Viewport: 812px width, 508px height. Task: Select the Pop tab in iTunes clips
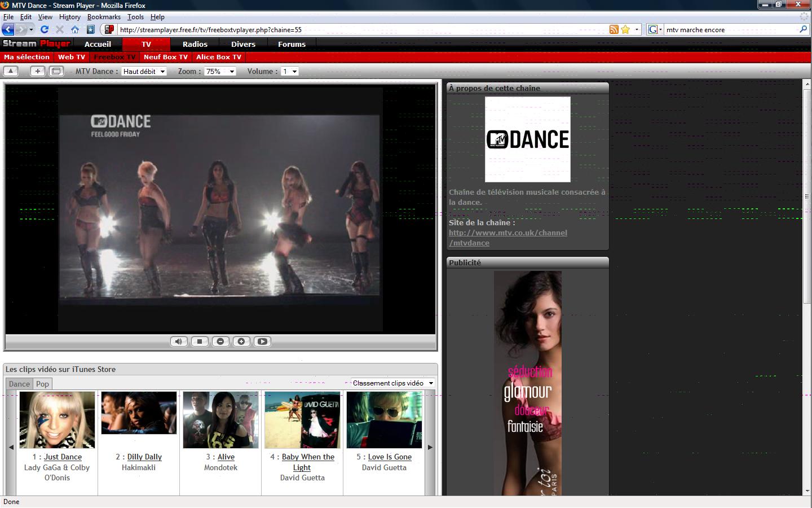(x=42, y=384)
